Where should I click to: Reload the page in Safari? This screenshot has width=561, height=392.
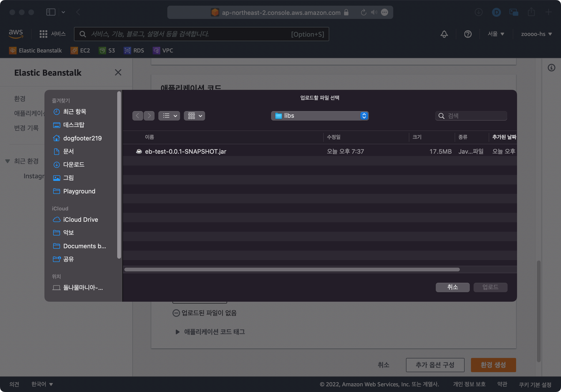tap(363, 12)
